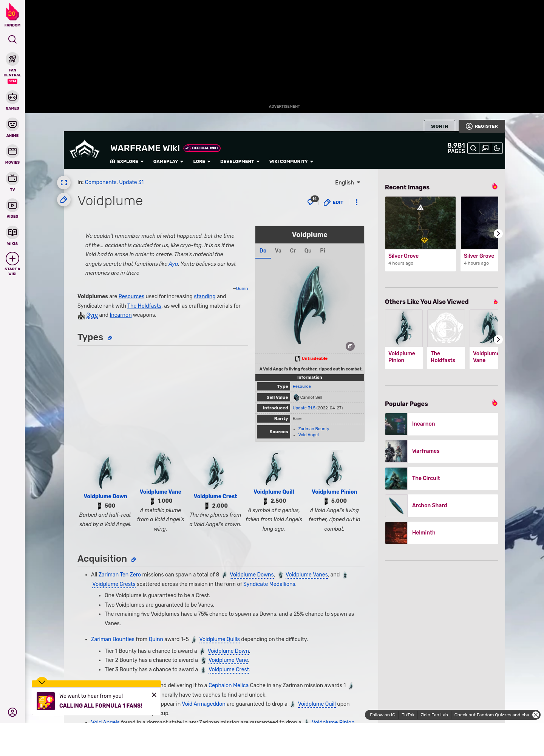Click the sidebar search magnifier icon
Viewport: 544px width, 756px height.
(x=12, y=39)
